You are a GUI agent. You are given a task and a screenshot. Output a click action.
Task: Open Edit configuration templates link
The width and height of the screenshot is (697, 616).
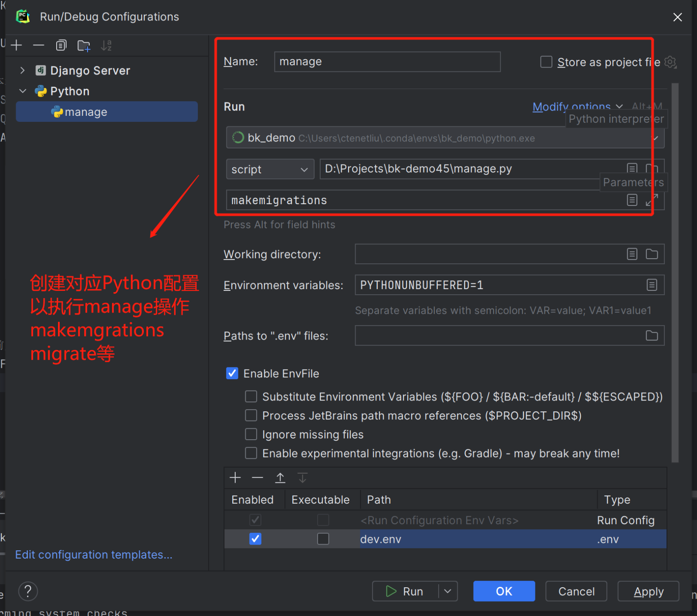pos(94,555)
